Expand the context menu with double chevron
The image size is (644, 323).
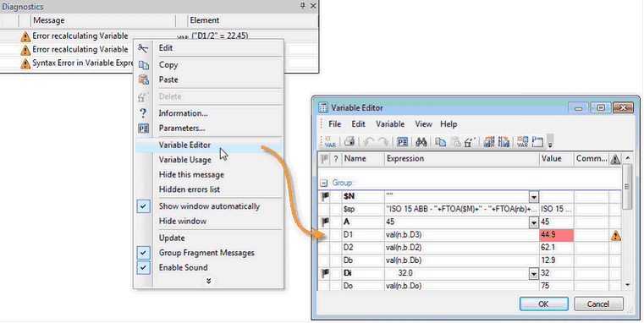coord(209,281)
